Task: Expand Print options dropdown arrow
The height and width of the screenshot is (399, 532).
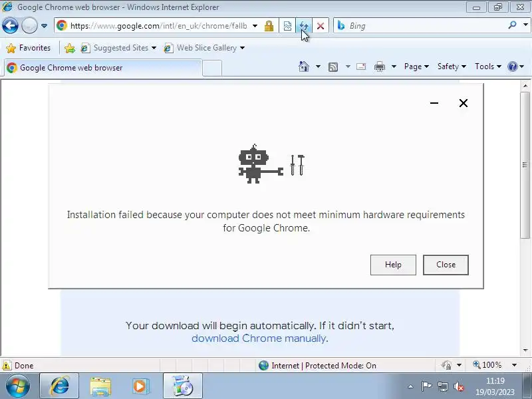Action: (x=394, y=66)
